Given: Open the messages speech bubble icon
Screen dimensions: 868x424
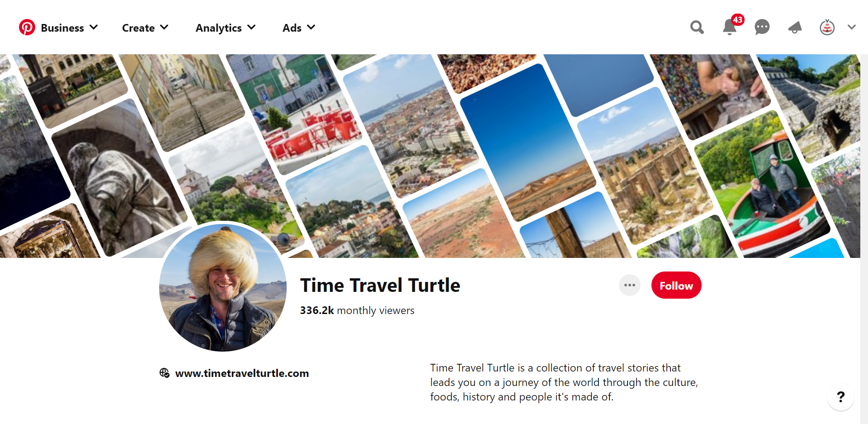Looking at the screenshot, I should tap(762, 28).
